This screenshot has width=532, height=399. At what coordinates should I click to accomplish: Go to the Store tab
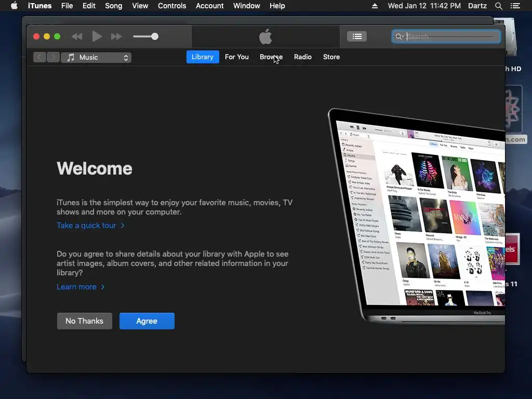coord(331,57)
